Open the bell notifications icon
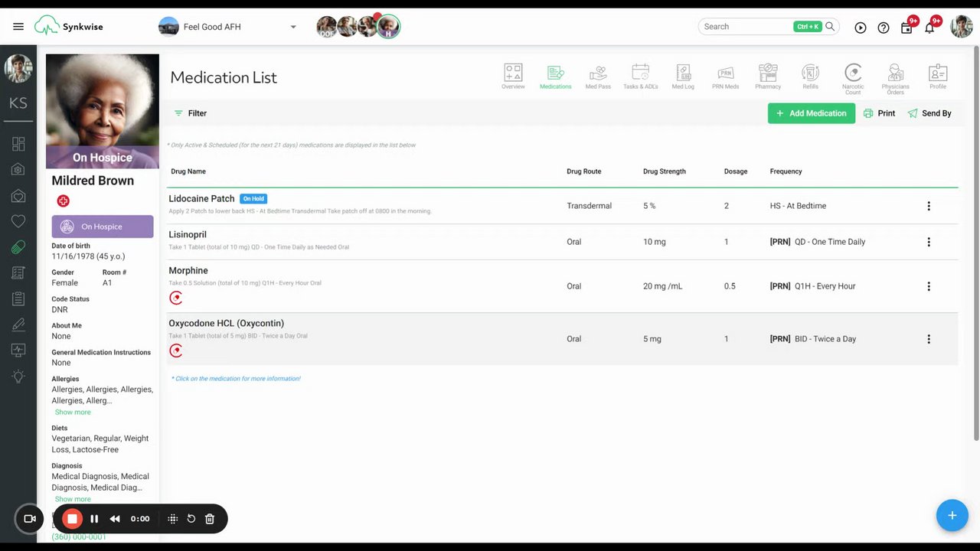980x551 pixels. tap(929, 28)
